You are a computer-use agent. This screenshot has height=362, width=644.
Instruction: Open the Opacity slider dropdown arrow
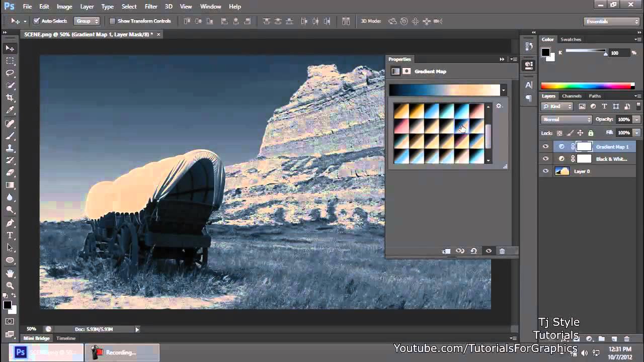[636, 120]
